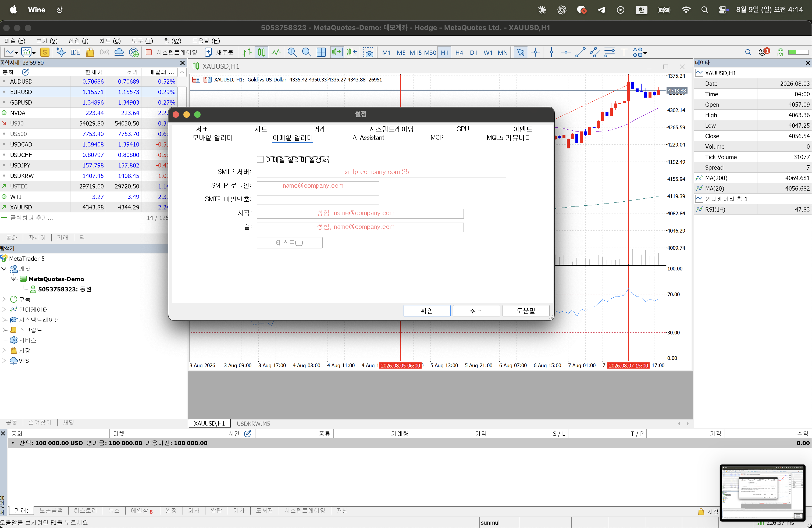Switch to the MQL5 커뮤니티 settings tab
812x528 pixels.
[509, 137]
